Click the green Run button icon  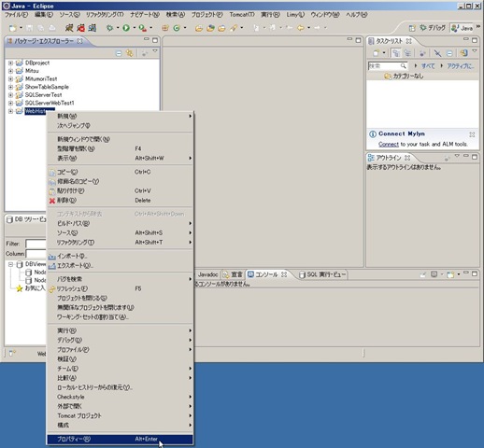point(126,28)
